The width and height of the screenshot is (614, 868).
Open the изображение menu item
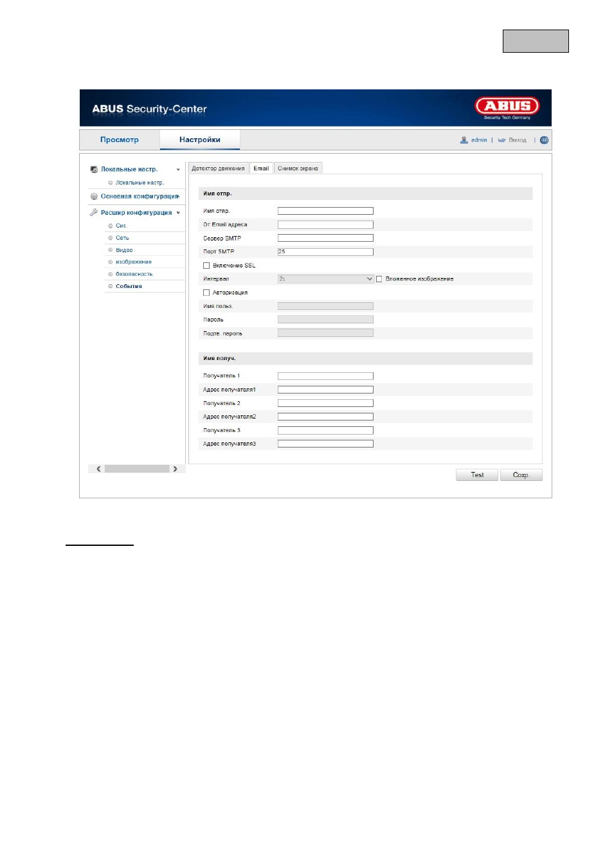click(134, 262)
